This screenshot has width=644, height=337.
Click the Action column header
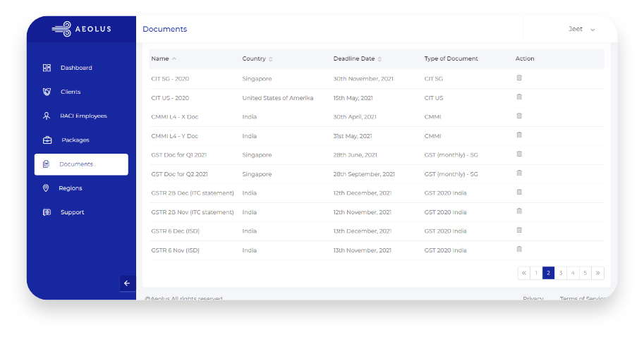click(x=525, y=59)
